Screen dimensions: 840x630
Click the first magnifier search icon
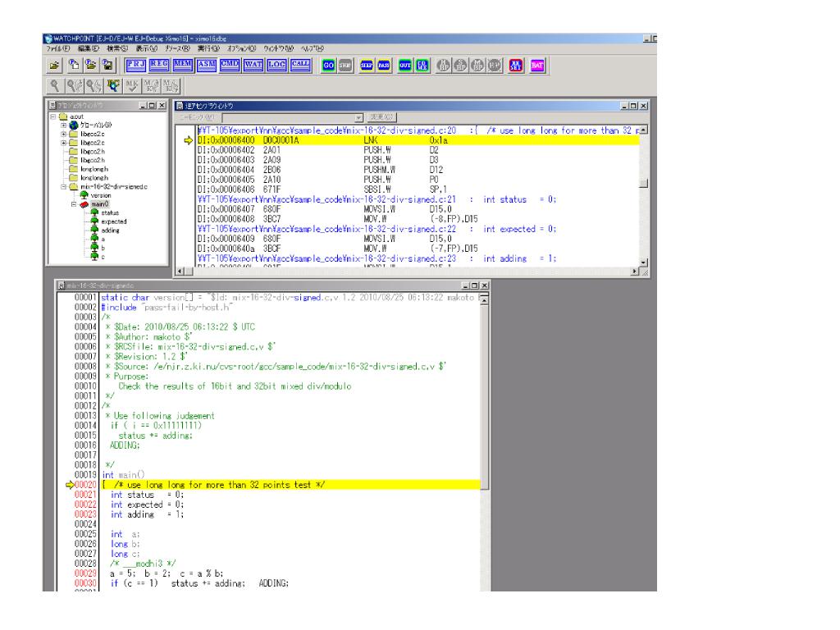[55, 85]
